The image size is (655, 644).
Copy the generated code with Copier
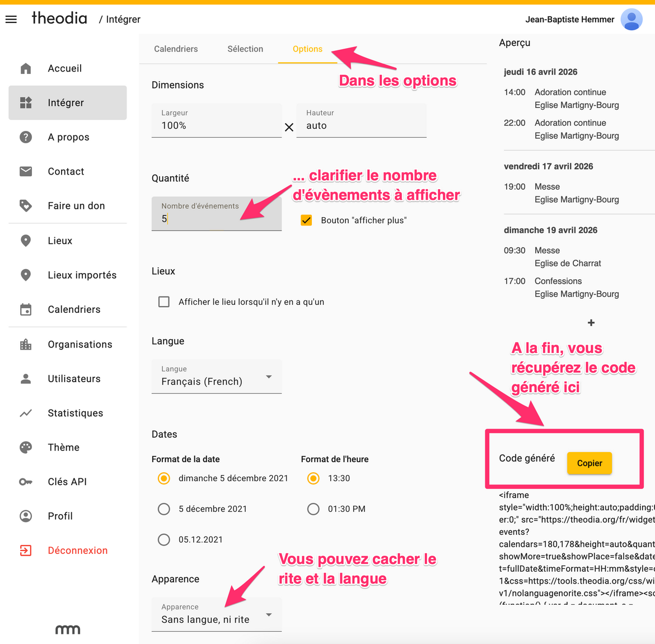click(x=589, y=463)
